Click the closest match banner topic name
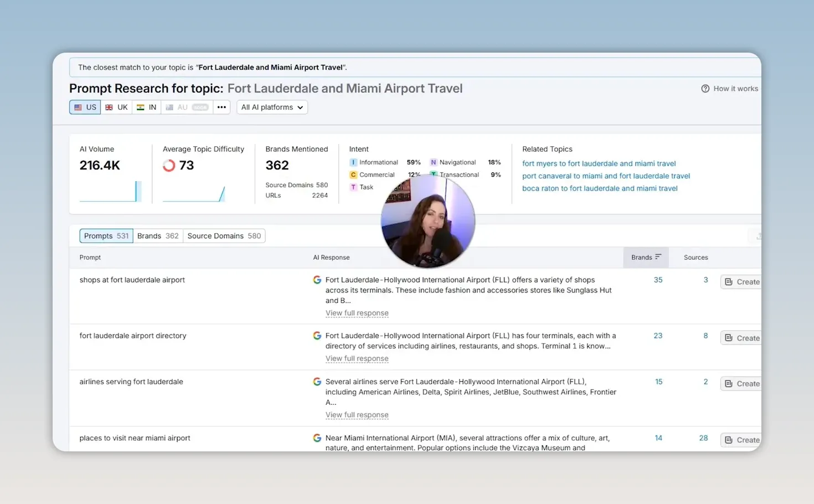Image resolution: width=814 pixels, height=504 pixels. [x=271, y=68]
